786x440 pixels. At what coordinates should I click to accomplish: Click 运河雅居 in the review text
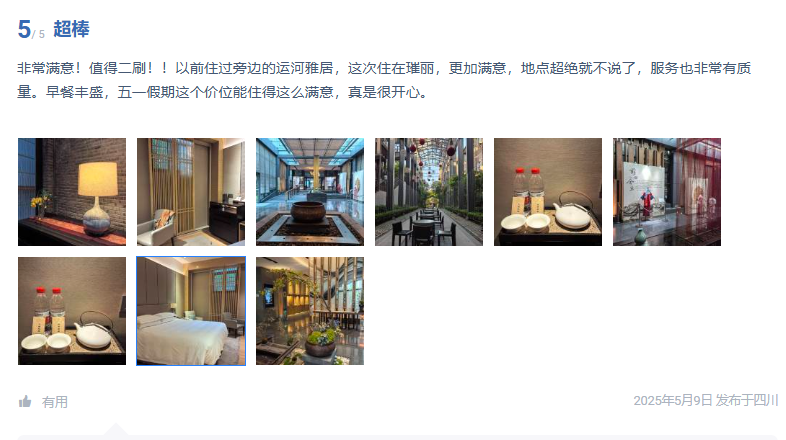(x=304, y=68)
